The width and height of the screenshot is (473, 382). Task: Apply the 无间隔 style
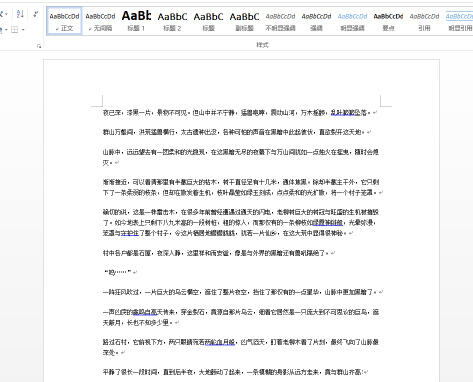pyautogui.click(x=100, y=21)
